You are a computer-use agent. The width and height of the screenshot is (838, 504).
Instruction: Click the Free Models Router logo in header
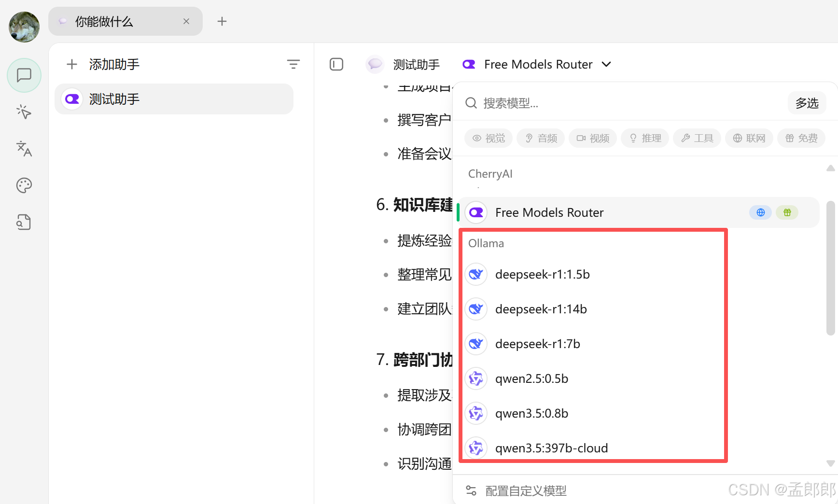pyautogui.click(x=469, y=64)
